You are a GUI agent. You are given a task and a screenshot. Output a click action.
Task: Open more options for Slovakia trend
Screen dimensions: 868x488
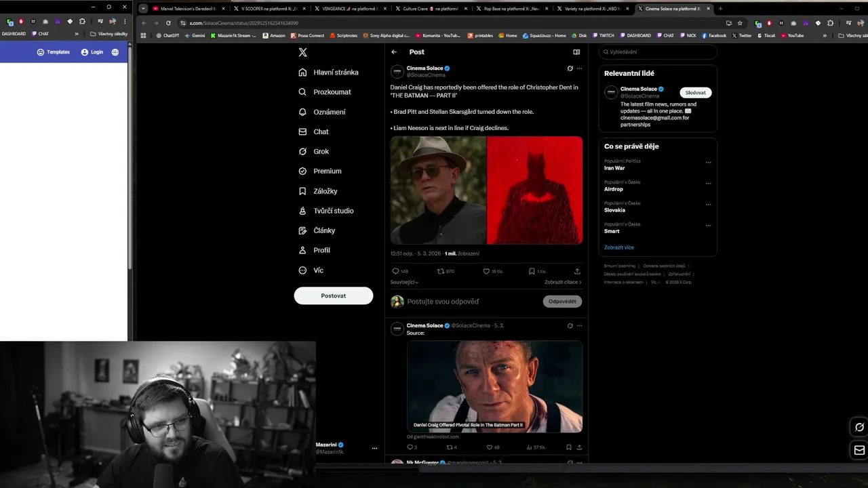tap(708, 205)
